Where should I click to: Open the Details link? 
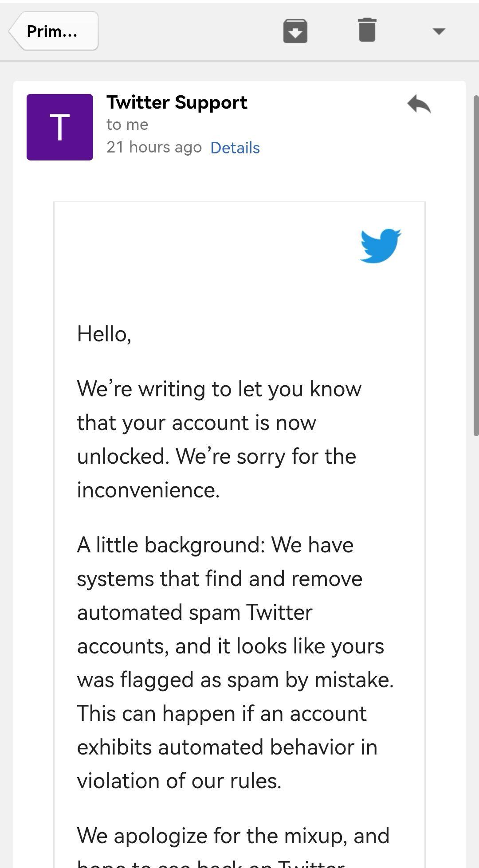click(235, 148)
